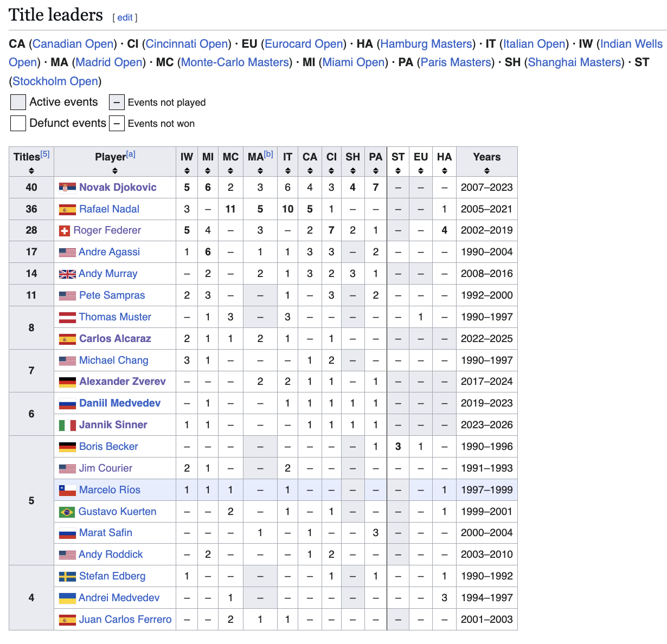This screenshot has width=667, height=644.
Task: Click the edit link next to Title leaders
Action: (125, 17)
